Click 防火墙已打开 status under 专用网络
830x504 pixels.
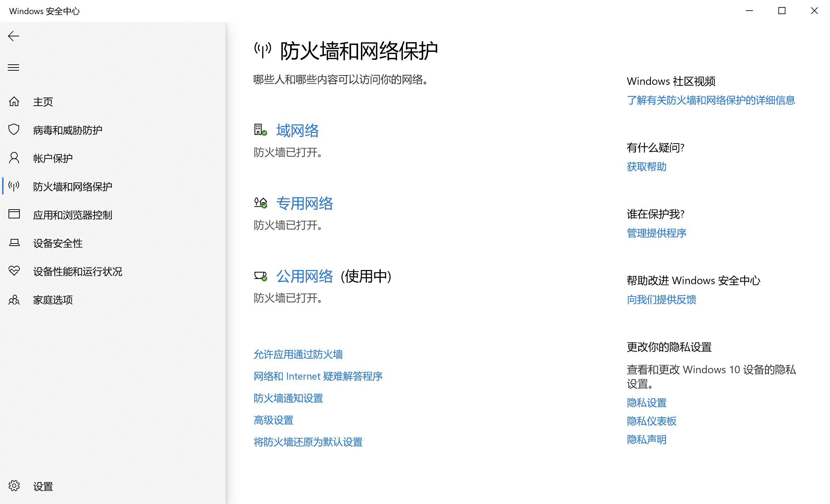[288, 225]
